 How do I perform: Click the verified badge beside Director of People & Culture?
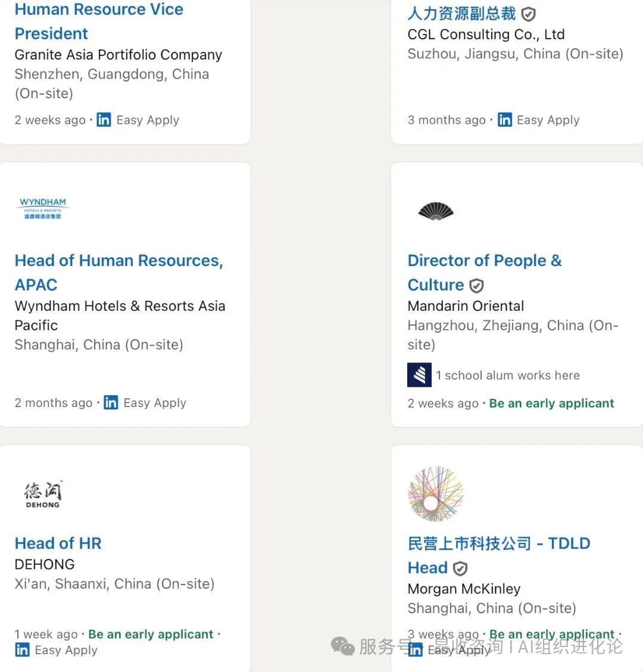(476, 286)
